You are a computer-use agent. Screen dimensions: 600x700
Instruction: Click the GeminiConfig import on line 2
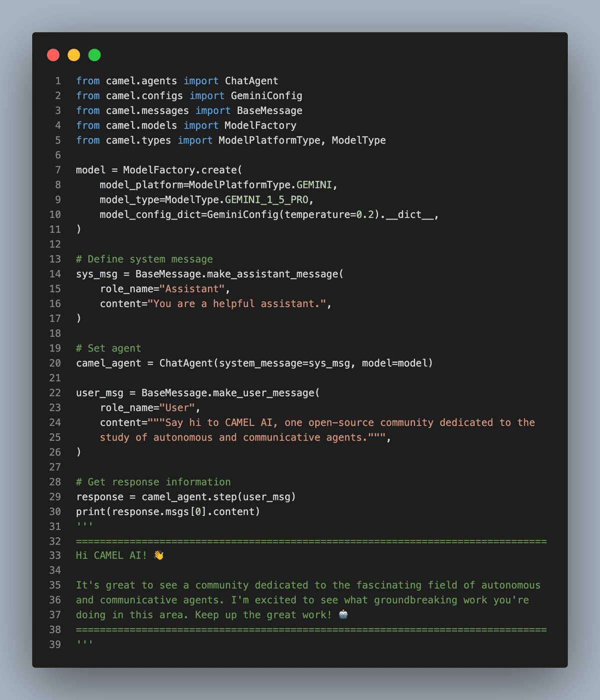tap(266, 96)
